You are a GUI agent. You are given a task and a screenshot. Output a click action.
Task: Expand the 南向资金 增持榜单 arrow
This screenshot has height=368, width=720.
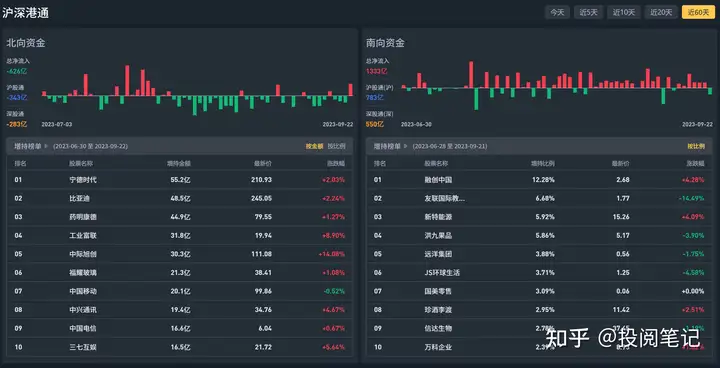click(x=405, y=146)
